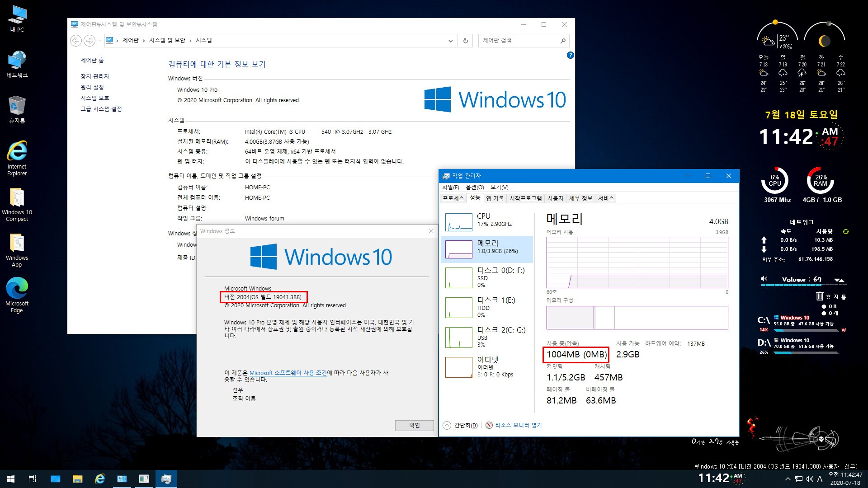Image resolution: width=868 pixels, height=488 pixels.
Task: Open the 보기(V) menu in Task Manager
Action: click(x=500, y=187)
